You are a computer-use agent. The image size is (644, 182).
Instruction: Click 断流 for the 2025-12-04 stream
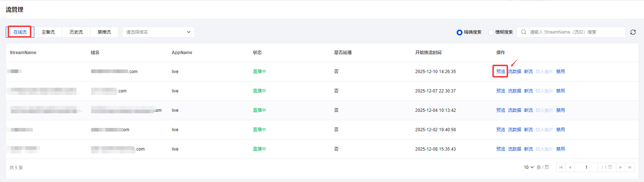528,110
